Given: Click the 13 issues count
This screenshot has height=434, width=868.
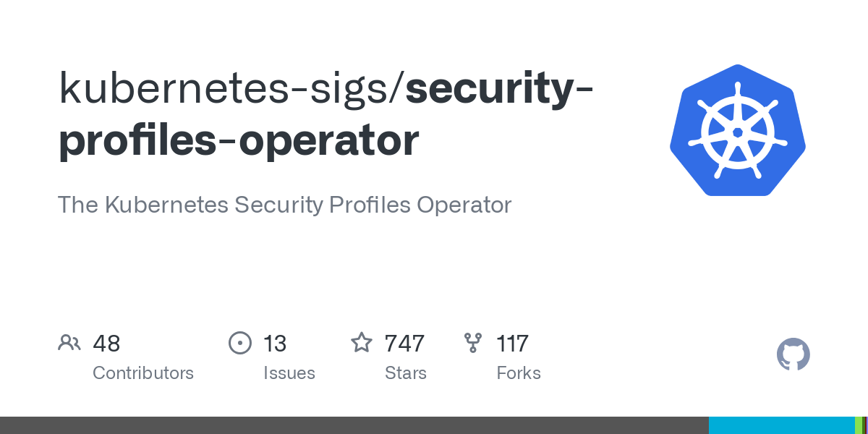Looking at the screenshot, I should point(275,343).
